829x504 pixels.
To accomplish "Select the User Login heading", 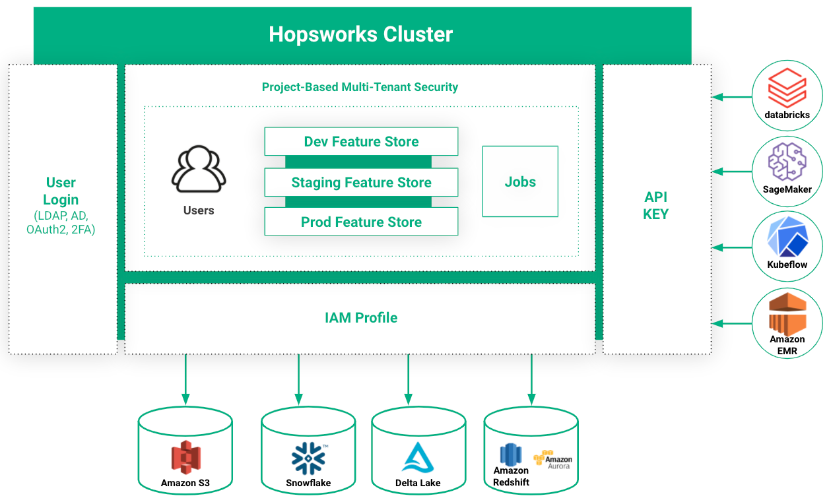I will pyautogui.click(x=61, y=191).
